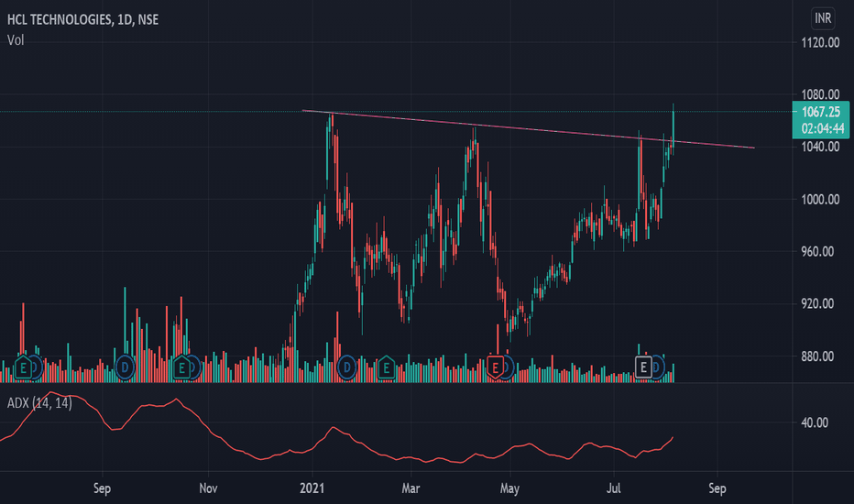Click the 2021 time axis label

click(x=312, y=488)
